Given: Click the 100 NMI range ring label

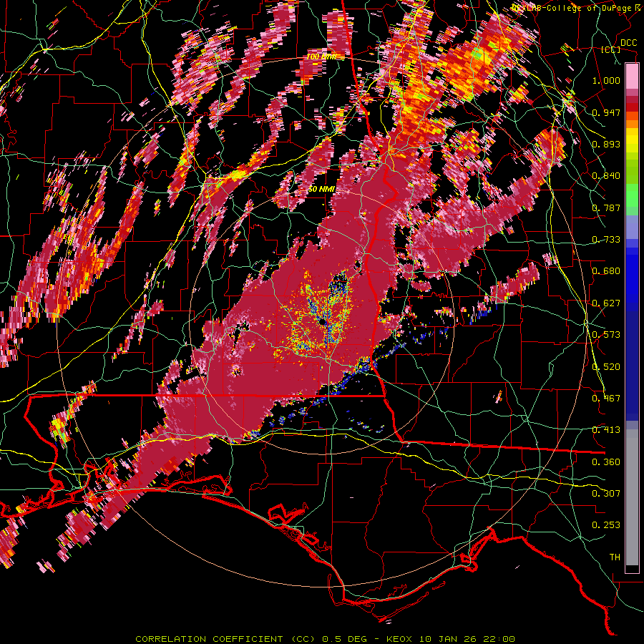Looking at the screenshot, I should [321, 57].
